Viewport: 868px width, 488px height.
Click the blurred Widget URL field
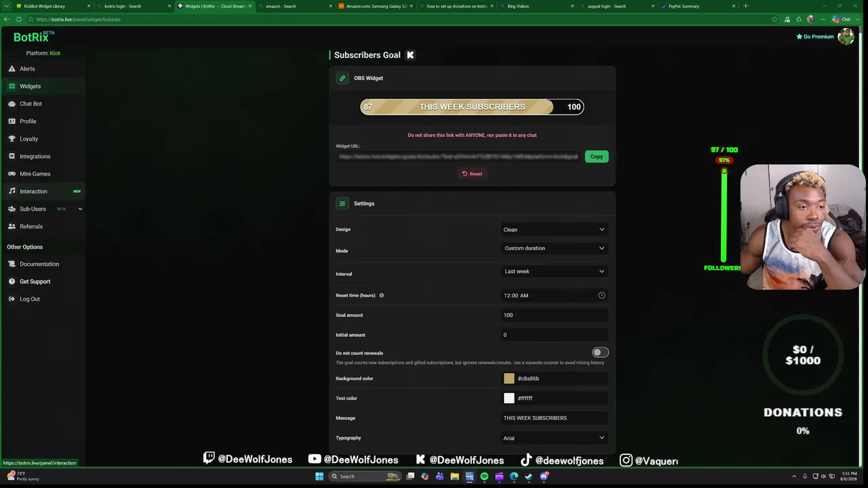point(458,157)
